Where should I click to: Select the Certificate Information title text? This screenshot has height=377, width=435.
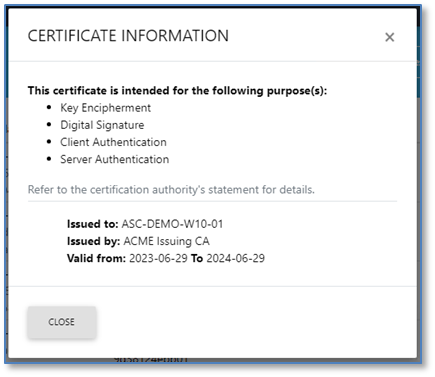[128, 36]
